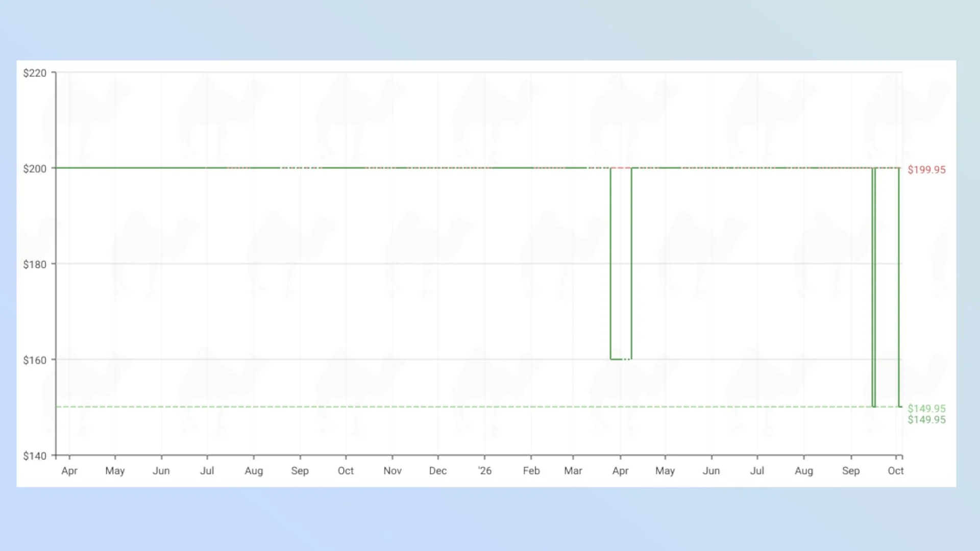Click the first Apr label on the axis
The height and width of the screenshot is (551, 980).
point(69,471)
